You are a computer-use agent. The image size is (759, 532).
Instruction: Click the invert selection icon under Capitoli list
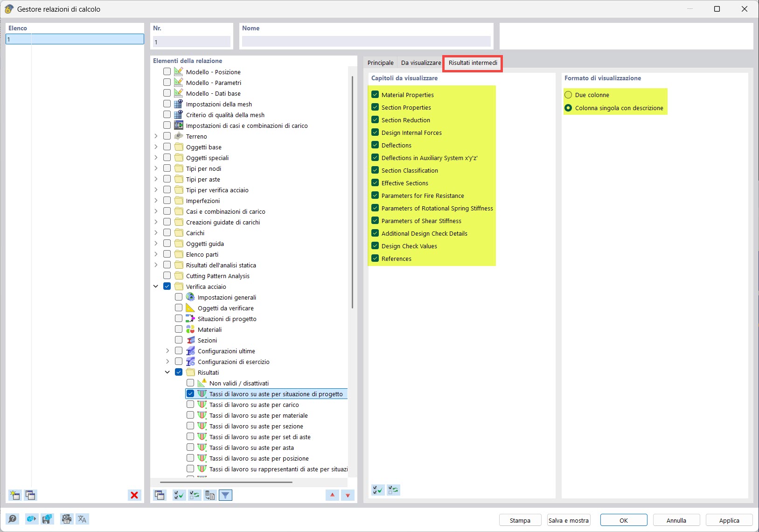click(x=394, y=490)
